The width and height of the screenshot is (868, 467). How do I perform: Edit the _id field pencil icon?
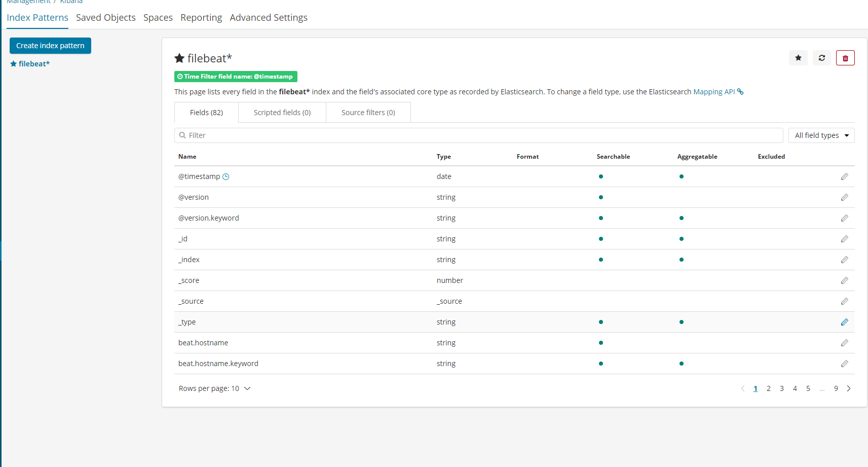844,239
